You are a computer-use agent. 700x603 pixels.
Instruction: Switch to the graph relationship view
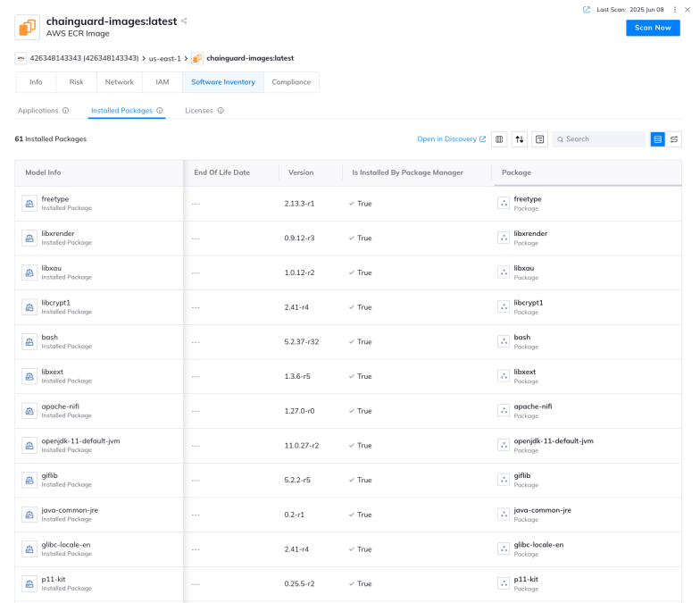click(673, 139)
